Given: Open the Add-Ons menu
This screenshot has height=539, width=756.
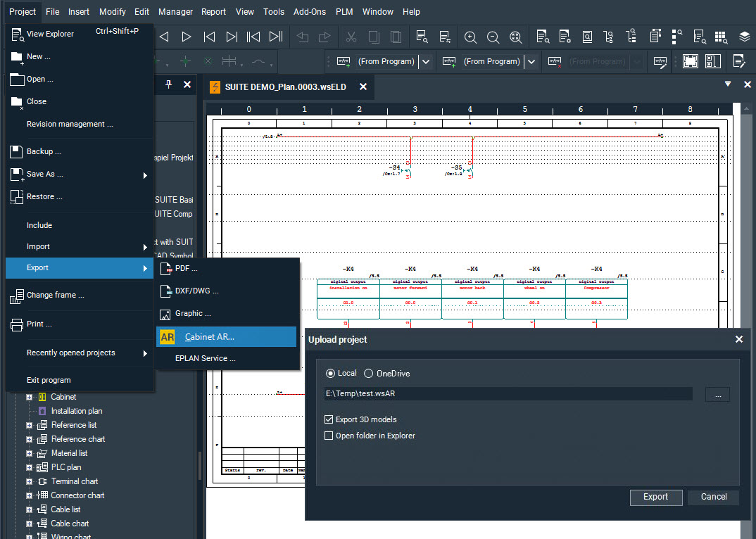Looking at the screenshot, I should (x=310, y=11).
